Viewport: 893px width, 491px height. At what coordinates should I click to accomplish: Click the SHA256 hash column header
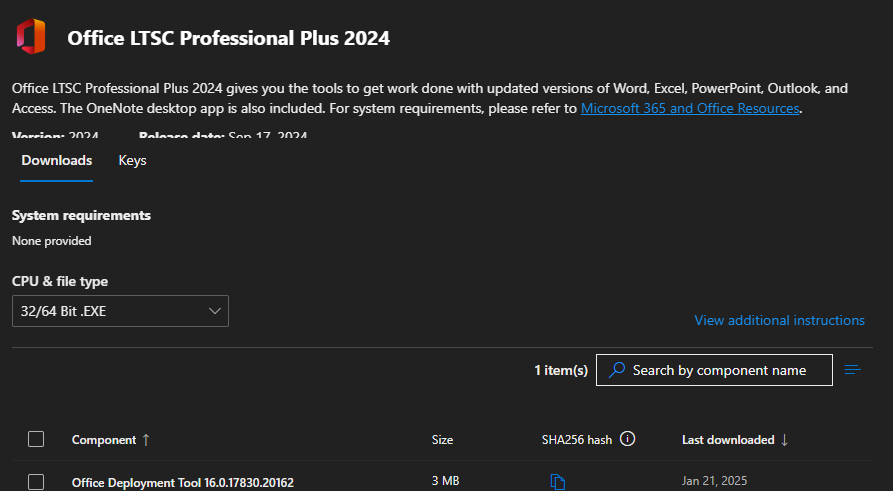[576, 440]
